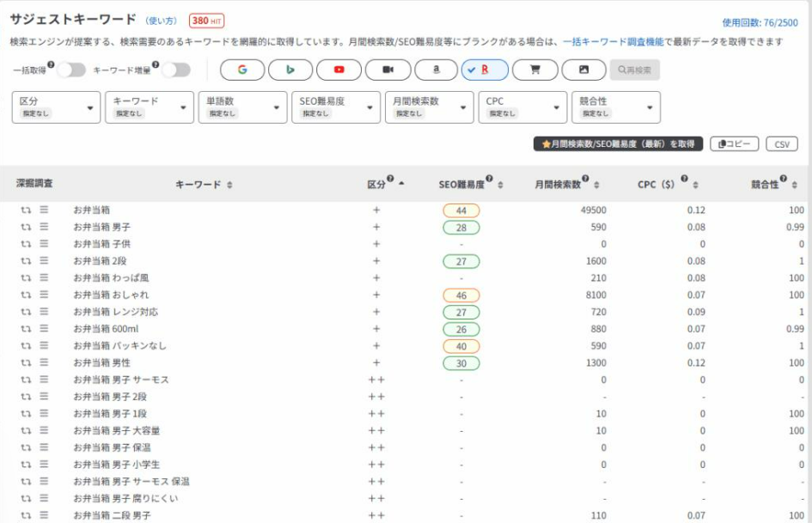Screen dimensions: 812x523
Task: Open the 区分 filter dropdown
Action: pos(56,107)
